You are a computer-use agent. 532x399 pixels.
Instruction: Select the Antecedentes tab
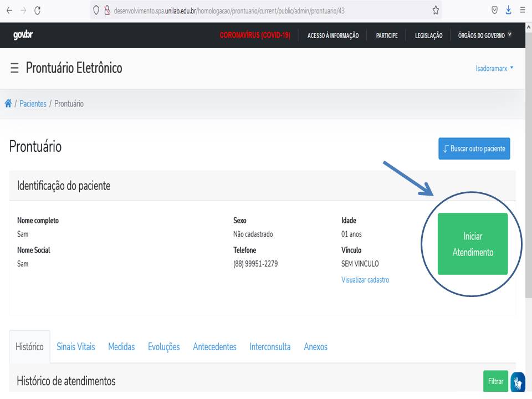(214, 347)
